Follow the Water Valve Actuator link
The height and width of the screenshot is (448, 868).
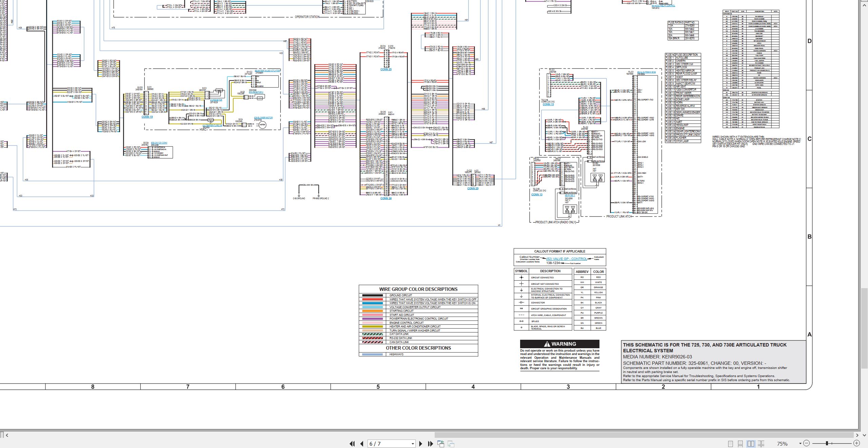(x=268, y=71)
